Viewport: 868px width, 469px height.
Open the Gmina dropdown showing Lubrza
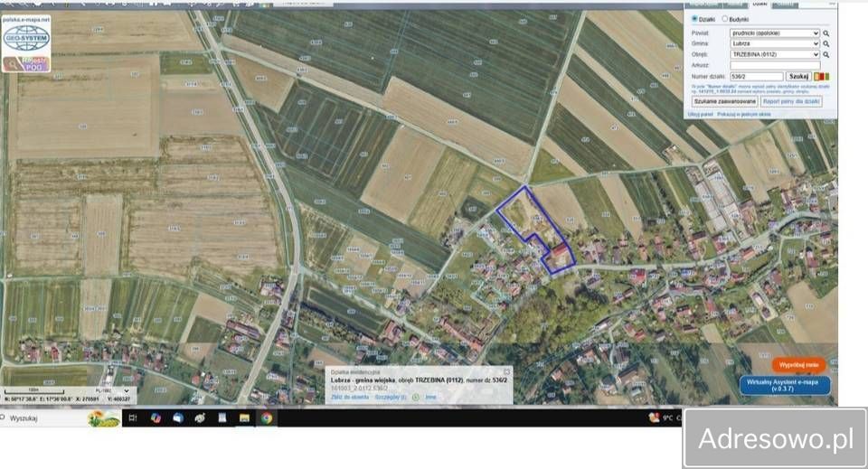click(775, 43)
